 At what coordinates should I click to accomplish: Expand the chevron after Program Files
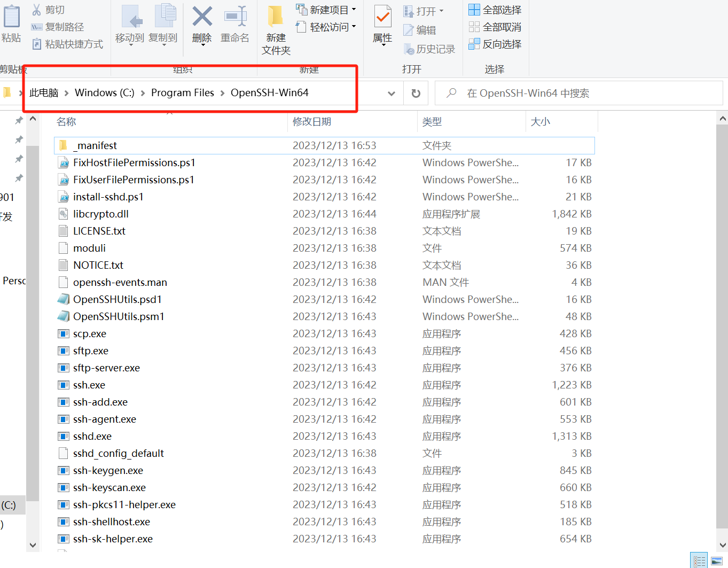pos(222,93)
